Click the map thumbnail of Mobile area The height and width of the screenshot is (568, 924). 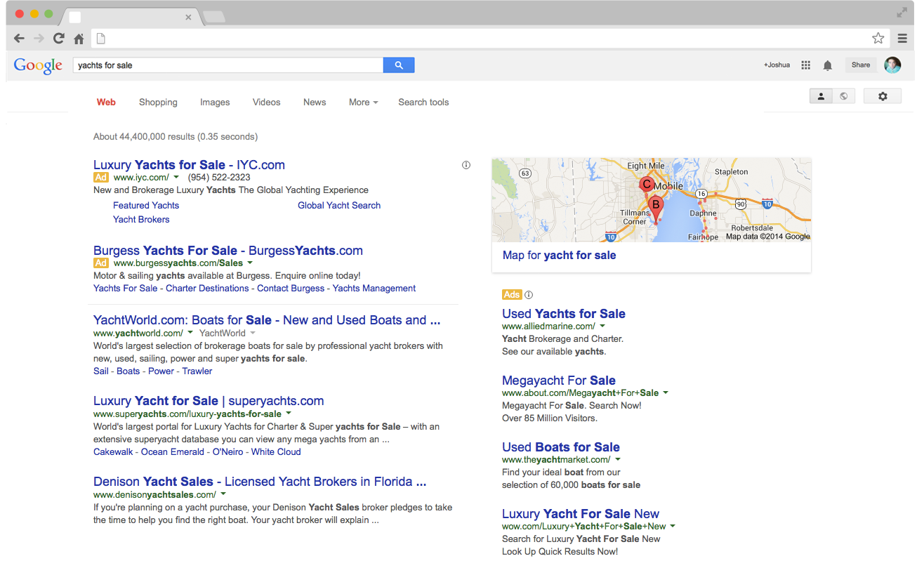tap(652, 200)
